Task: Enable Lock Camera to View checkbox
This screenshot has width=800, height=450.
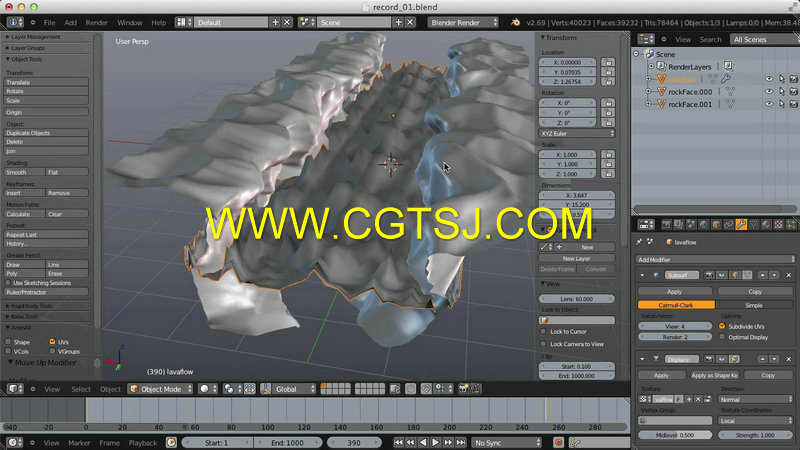Action: (x=543, y=344)
